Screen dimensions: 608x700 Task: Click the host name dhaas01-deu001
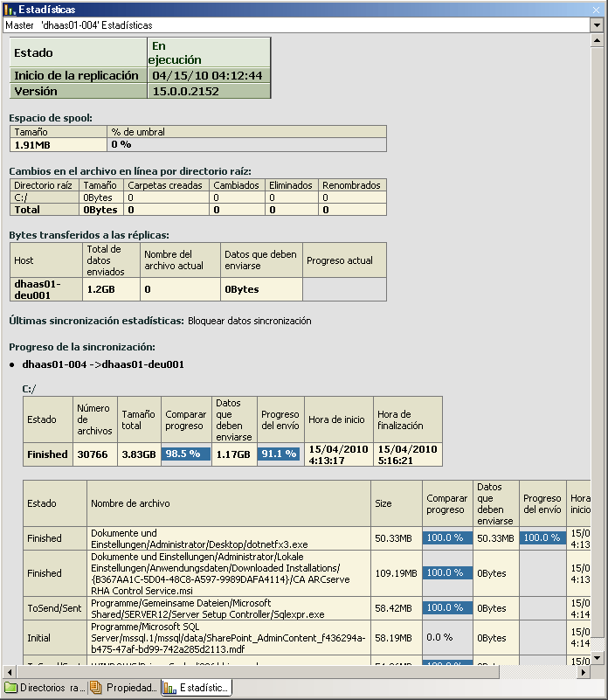38,289
